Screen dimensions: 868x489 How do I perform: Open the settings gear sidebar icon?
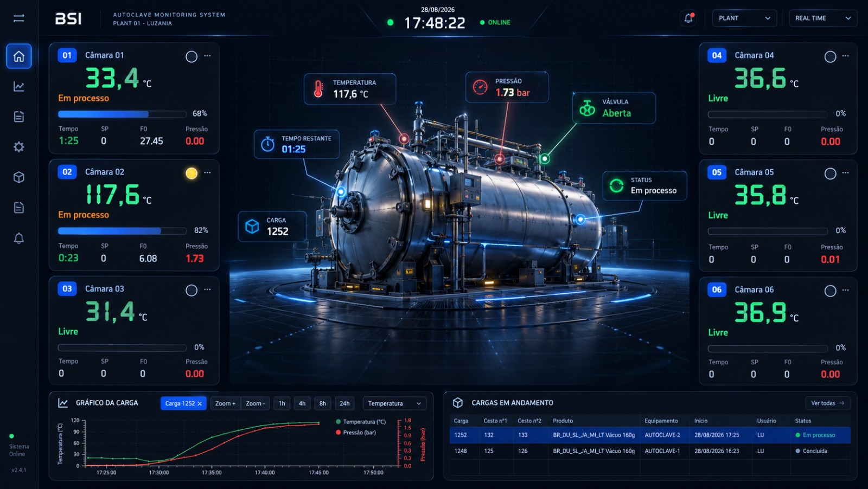(x=19, y=147)
